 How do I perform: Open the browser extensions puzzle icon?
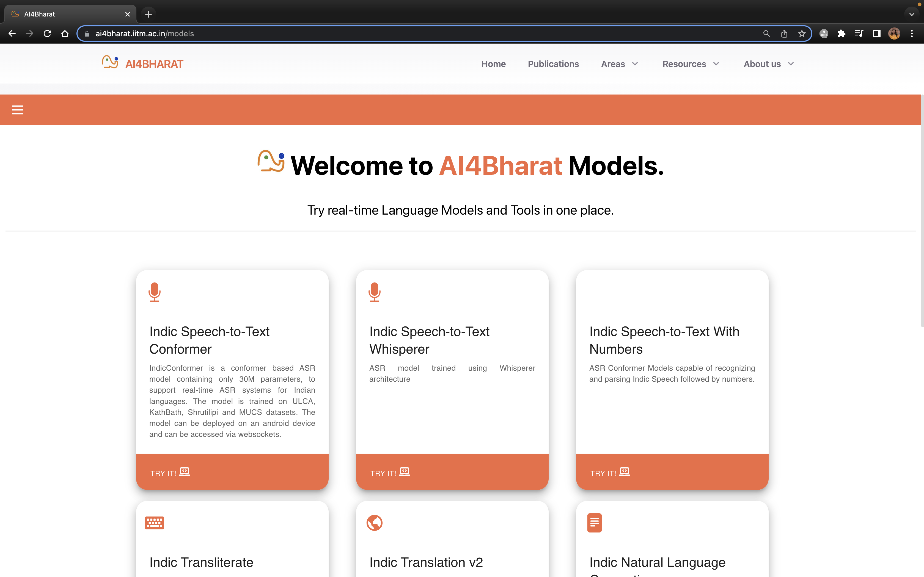coord(841,34)
